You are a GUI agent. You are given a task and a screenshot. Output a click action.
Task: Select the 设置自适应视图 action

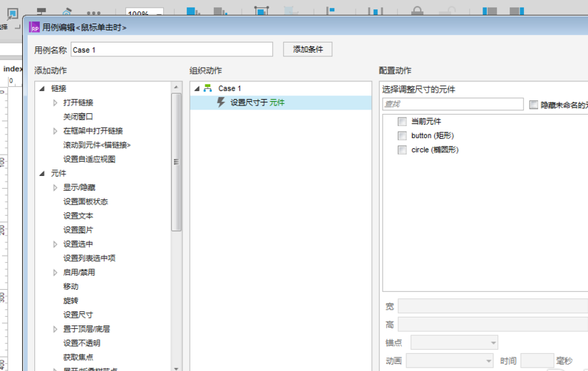[x=89, y=160]
